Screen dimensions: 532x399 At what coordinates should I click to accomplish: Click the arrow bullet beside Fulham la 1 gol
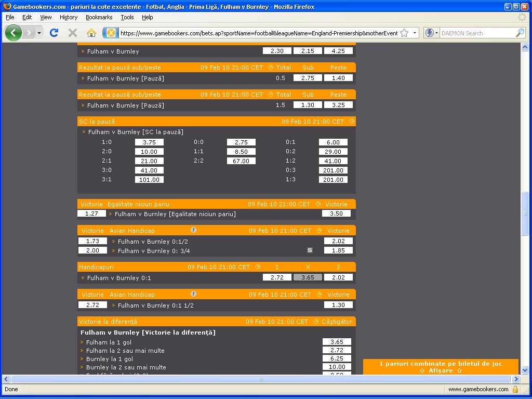[82, 342]
